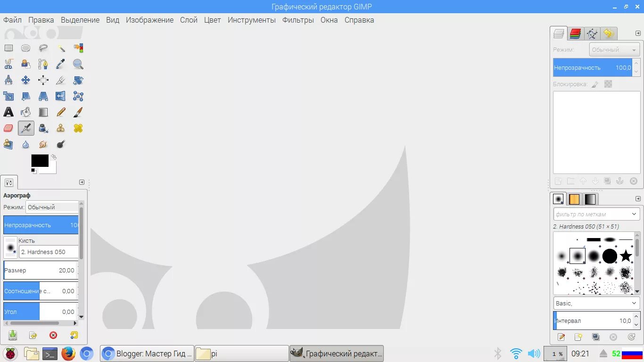Switch to the Undo History tab
The height and width of the screenshot is (362, 644).
608,33
